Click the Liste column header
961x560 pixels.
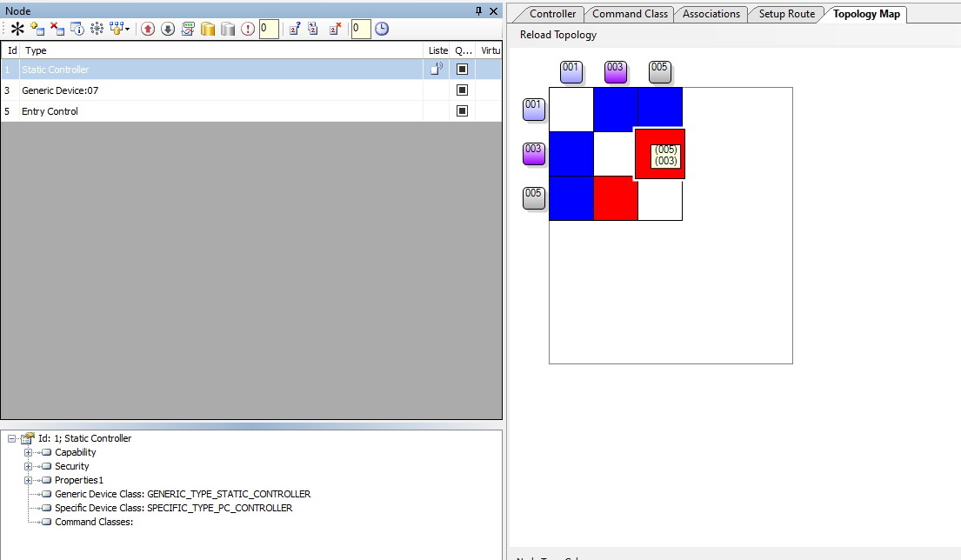437,50
